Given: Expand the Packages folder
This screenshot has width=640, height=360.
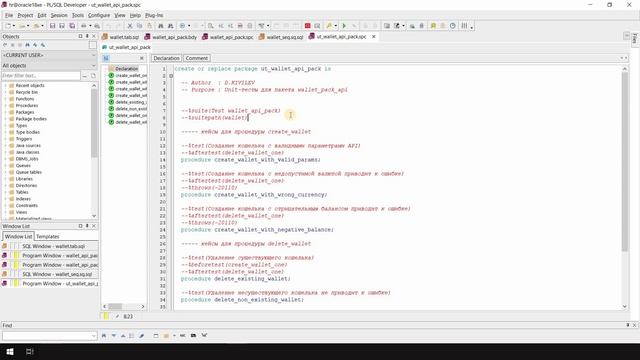Looking at the screenshot, I should (x=5, y=112).
